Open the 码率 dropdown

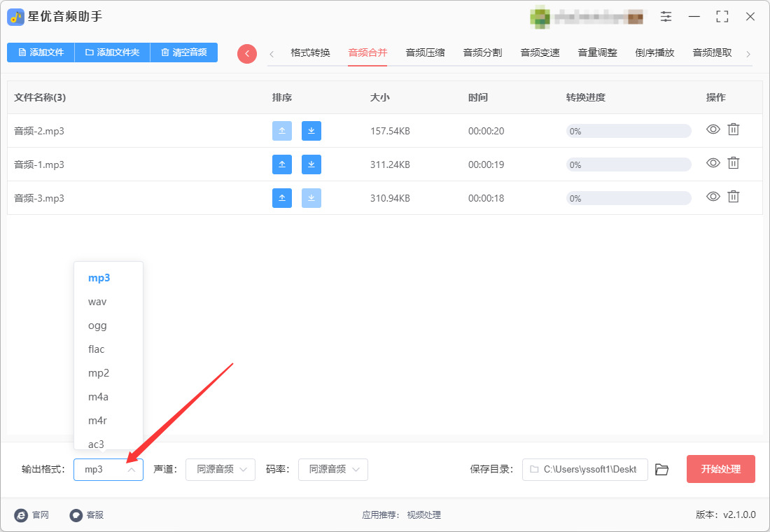(333, 470)
